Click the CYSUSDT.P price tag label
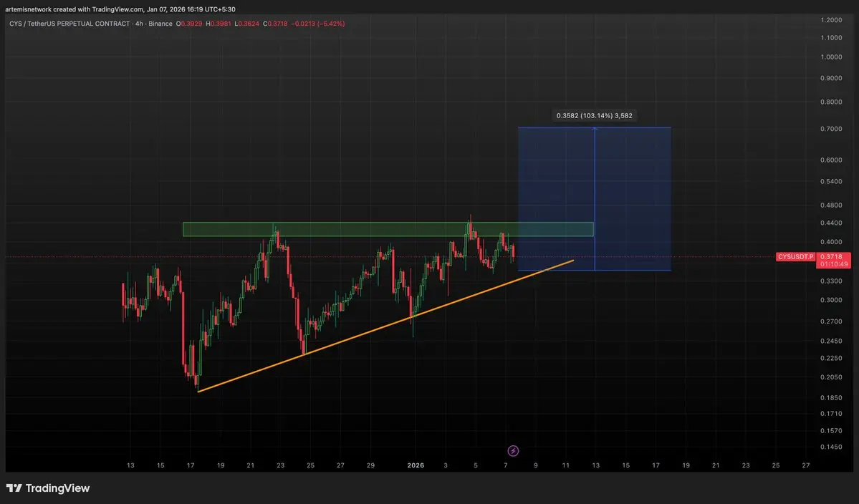Screen dimensions: 859x504 click(795, 256)
